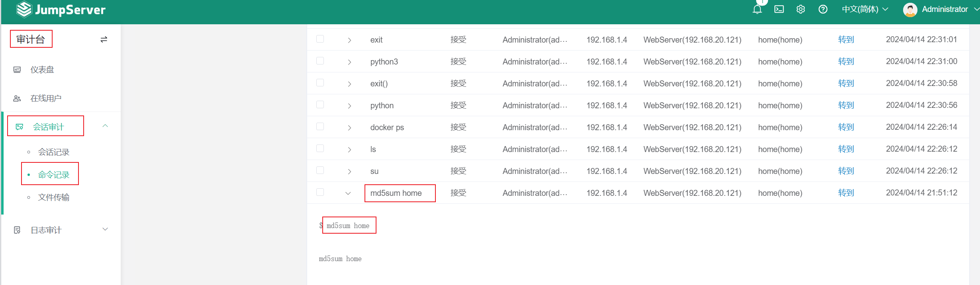
Task: Click the online users 在线用户 icon
Action: [x=17, y=98]
